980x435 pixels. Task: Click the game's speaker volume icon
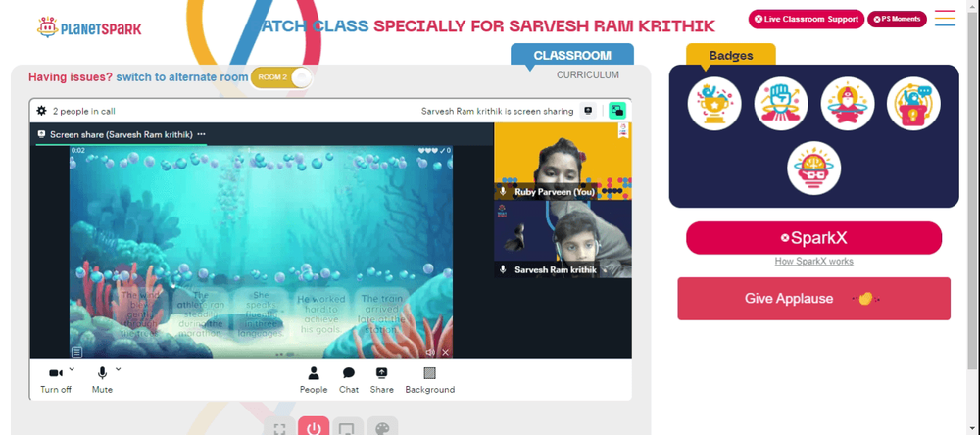click(x=430, y=353)
